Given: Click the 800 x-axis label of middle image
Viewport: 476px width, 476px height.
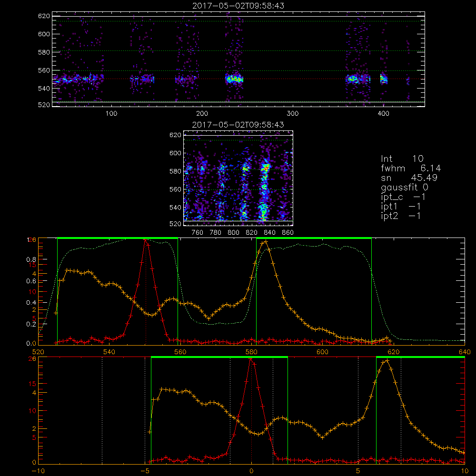Looking at the screenshot, I should pyautogui.click(x=233, y=233).
